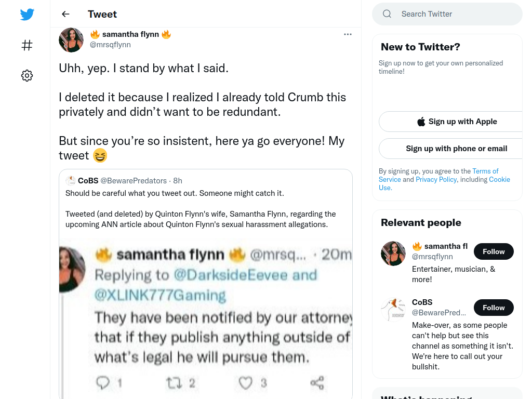This screenshot has height=399, width=532.
Task: Open the Settings gear icon
Action: 27,75
